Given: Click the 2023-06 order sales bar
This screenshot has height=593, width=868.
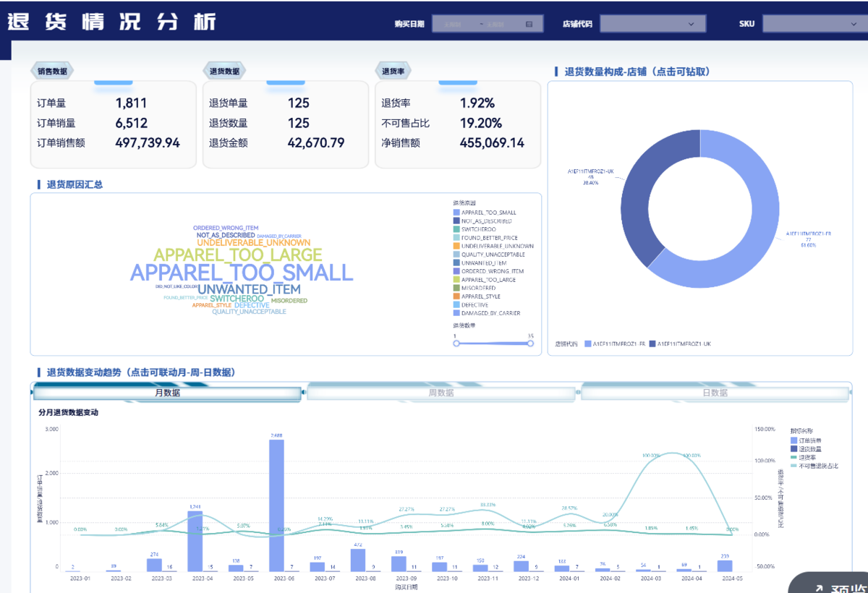Looking at the screenshot, I should click(276, 505).
